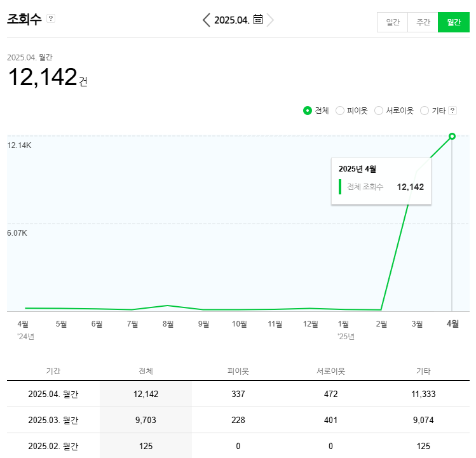
Task: Click the 12,142 cell in table
Action: [x=146, y=394]
